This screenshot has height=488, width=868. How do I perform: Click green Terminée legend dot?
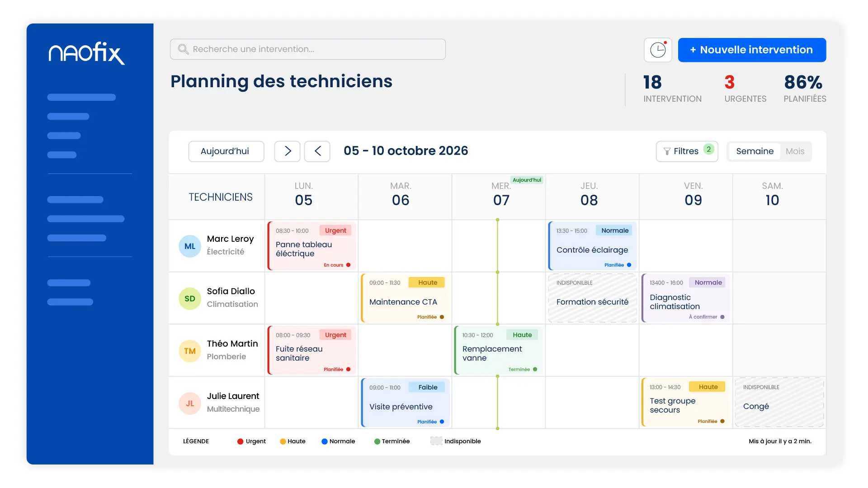pyautogui.click(x=377, y=441)
